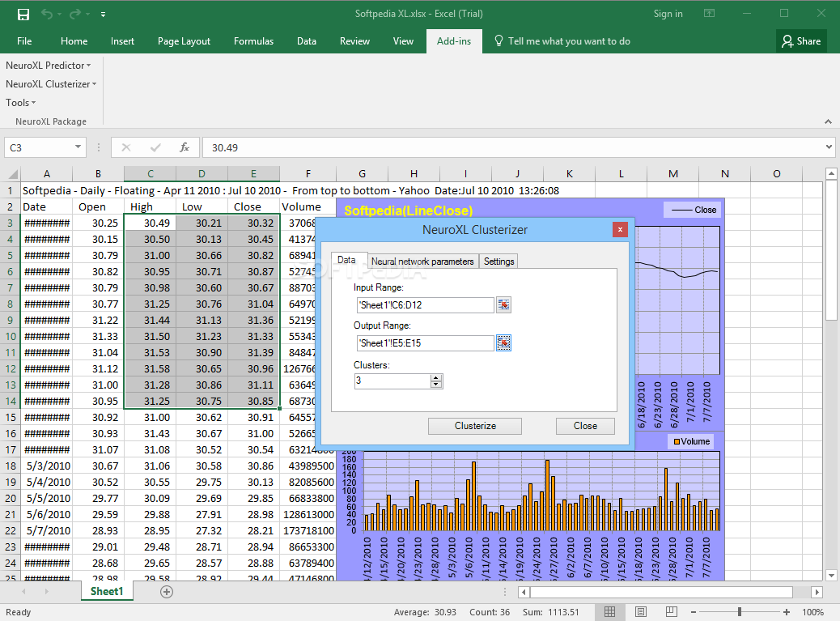This screenshot has height=621, width=840.
Task: Open the Settings tab in Clusterizer dialog
Action: pos(498,262)
